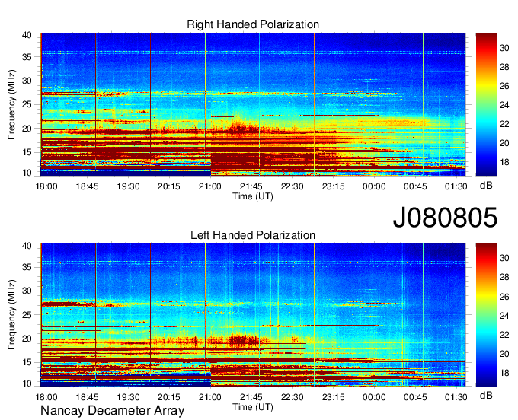Click the 10 MHz tick on Left Handed plot
Image resolution: width=518 pixels, height=420 pixels.
(27, 383)
